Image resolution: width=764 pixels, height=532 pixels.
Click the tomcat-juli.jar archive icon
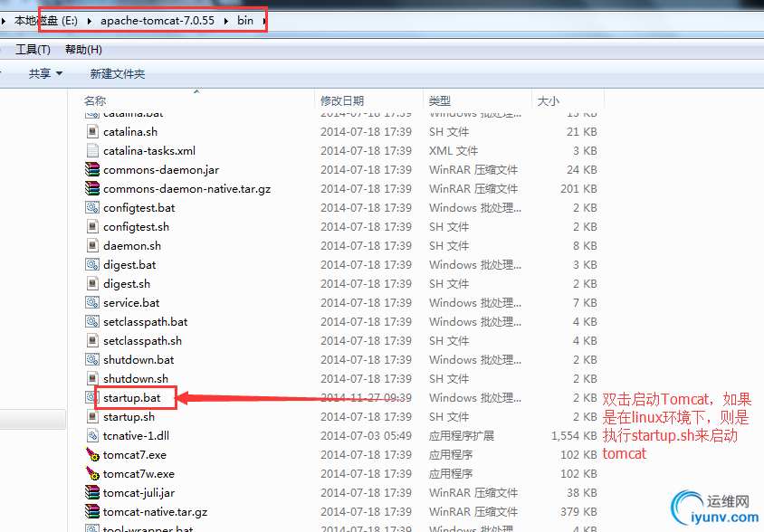click(92, 492)
